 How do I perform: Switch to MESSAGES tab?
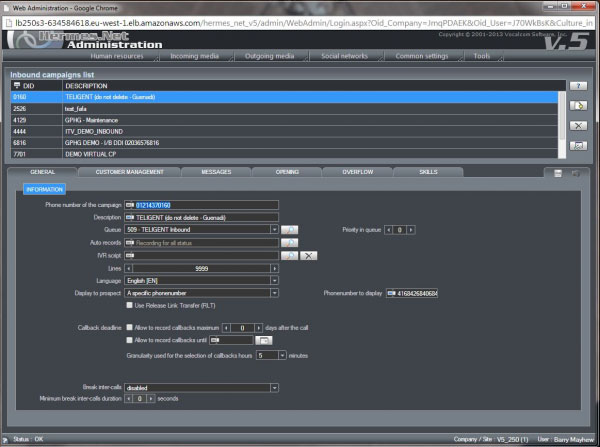click(x=216, y=172)
